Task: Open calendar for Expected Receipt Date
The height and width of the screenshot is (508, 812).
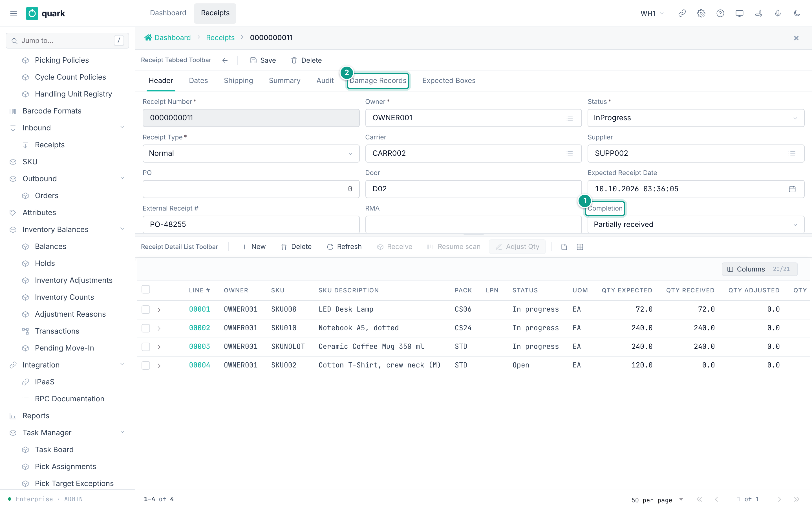Action: [792, 189]
